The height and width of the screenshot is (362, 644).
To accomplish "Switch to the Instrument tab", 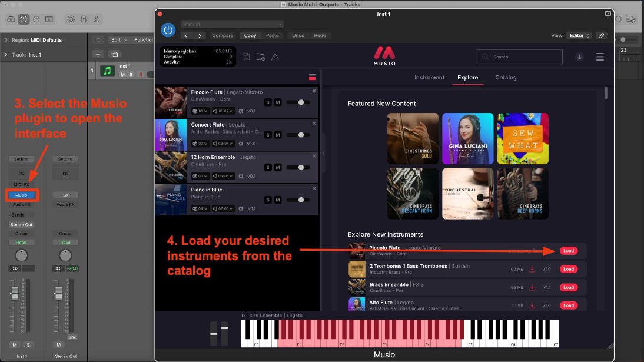I will [x=429, y=77].
